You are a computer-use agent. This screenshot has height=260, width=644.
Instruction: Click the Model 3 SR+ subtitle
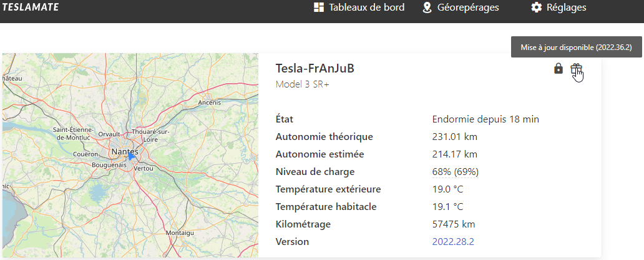coord(303,84)
